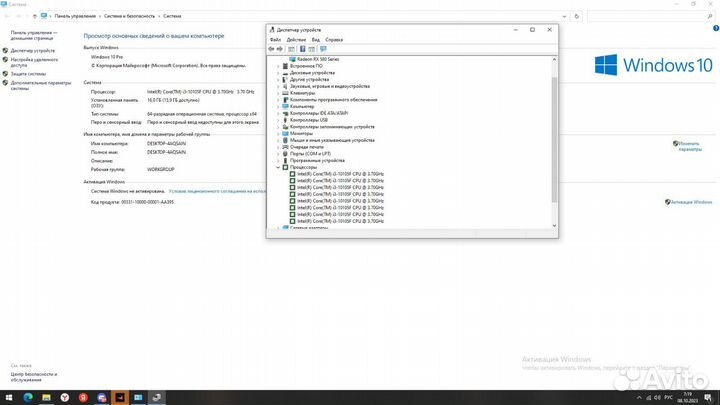Select the Radeon RX 580 Series device

pyautogui.click(x=318, y=59)
